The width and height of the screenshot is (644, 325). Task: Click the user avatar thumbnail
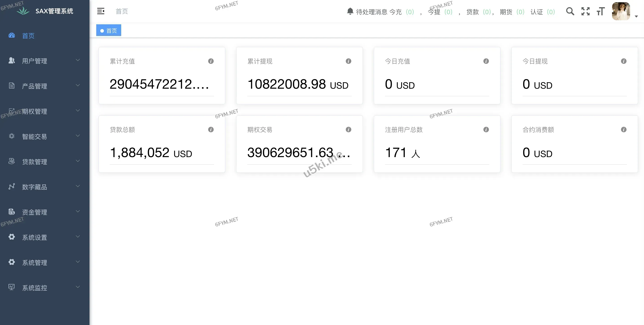pos(621,11)
